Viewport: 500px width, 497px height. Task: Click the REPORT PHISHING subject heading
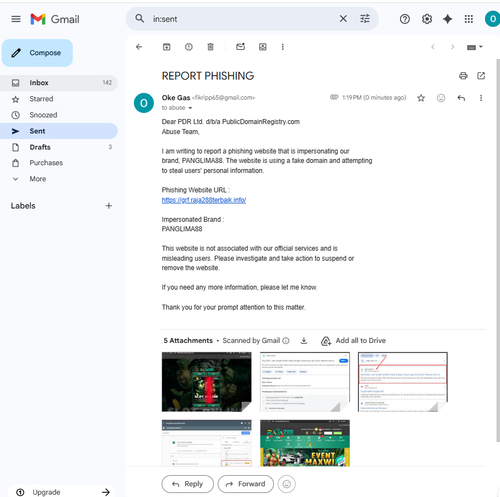[x=208, y=76]
